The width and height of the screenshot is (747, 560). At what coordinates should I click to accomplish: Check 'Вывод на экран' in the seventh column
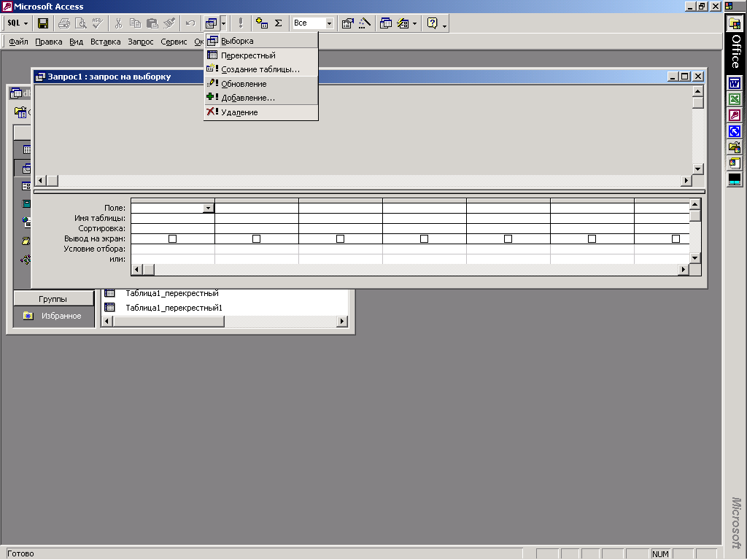coord(676,238)
